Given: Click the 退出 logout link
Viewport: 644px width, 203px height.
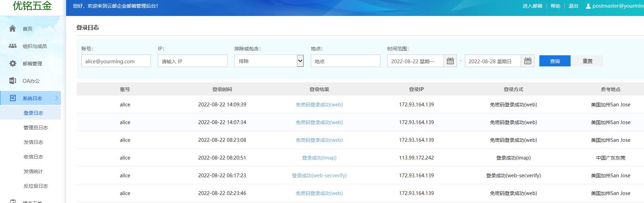Looking at the screenshot, I should 573,6.
